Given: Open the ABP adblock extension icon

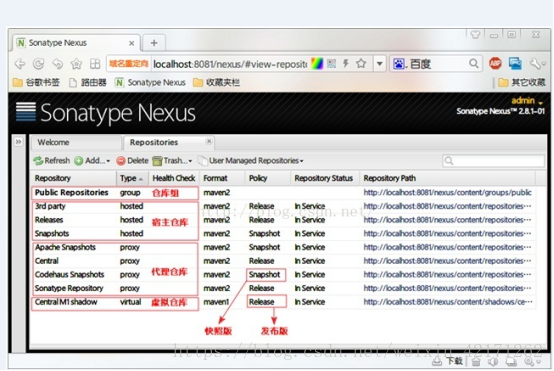Looking at the screenshot, I should click(x=495, y=64).
